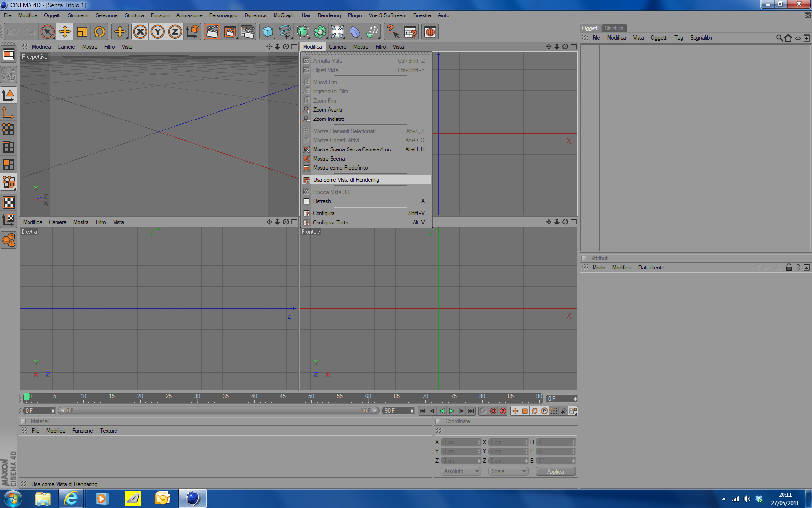Image resolution: width=812 pixels, height=508 pixels.
Task: Open Dati Utente menu in Attributi
Action: [x=651, y=268]
